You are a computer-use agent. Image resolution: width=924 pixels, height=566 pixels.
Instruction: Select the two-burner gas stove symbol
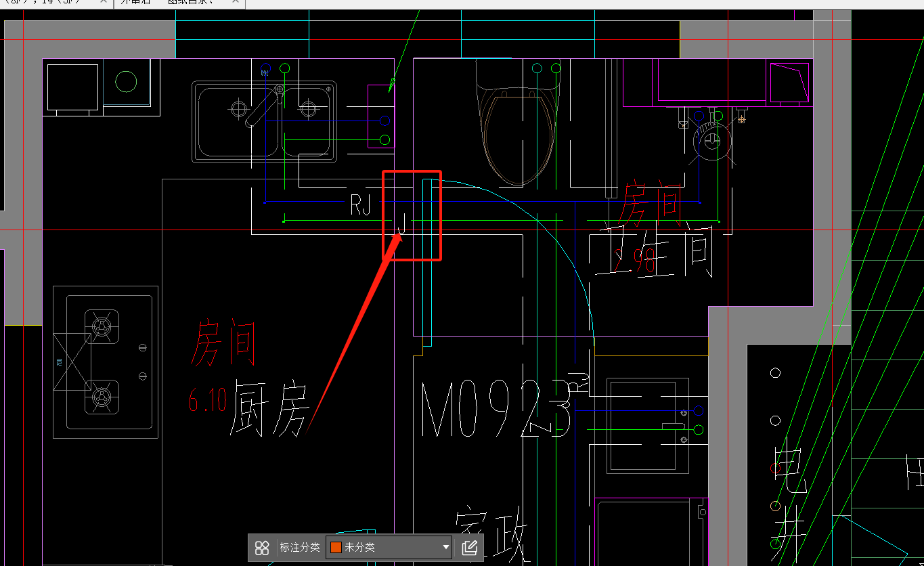tap(106, 362)
